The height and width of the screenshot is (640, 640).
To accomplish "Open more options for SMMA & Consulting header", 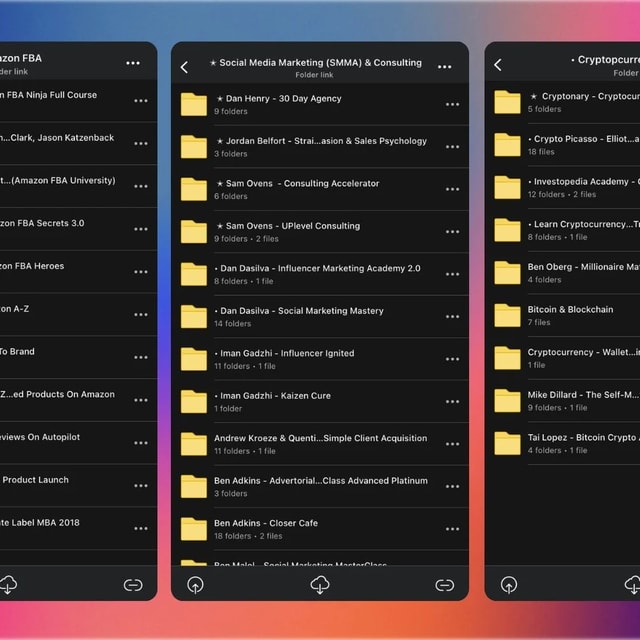I will coord(444,67).
